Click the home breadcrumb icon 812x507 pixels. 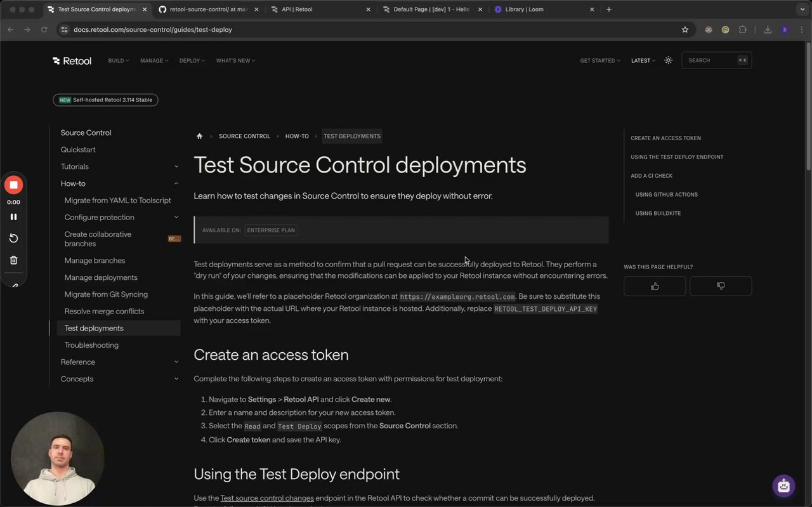tap(200, 136)
